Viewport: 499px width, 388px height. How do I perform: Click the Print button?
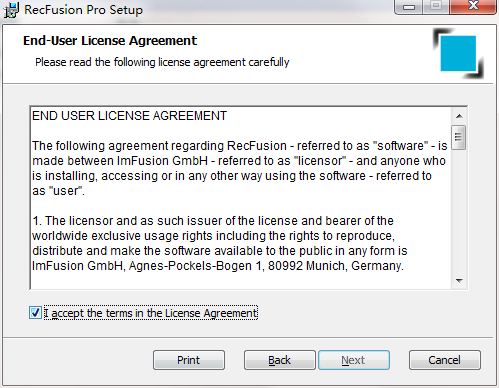pyautogui.click(x=189, y=360)
